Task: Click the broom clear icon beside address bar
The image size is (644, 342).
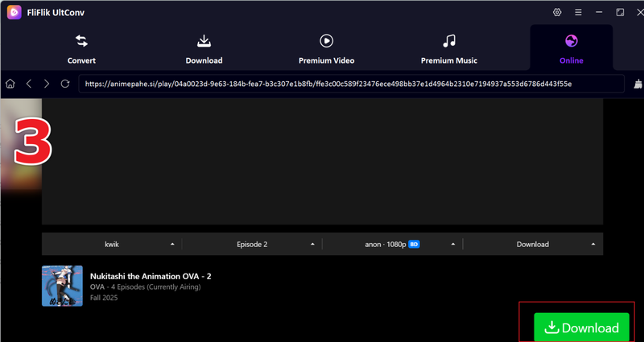Action: (x=638, y=84)
